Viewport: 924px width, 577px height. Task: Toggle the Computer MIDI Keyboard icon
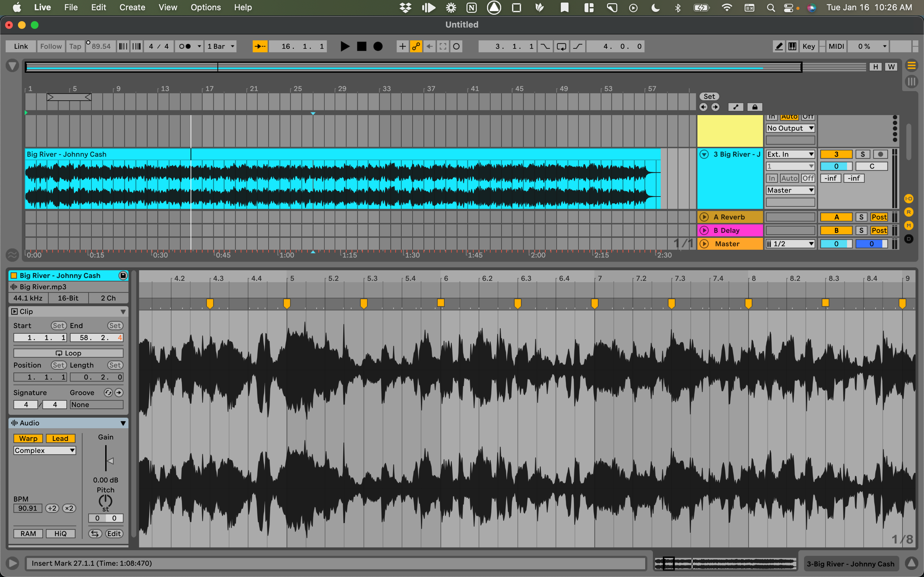792,46
